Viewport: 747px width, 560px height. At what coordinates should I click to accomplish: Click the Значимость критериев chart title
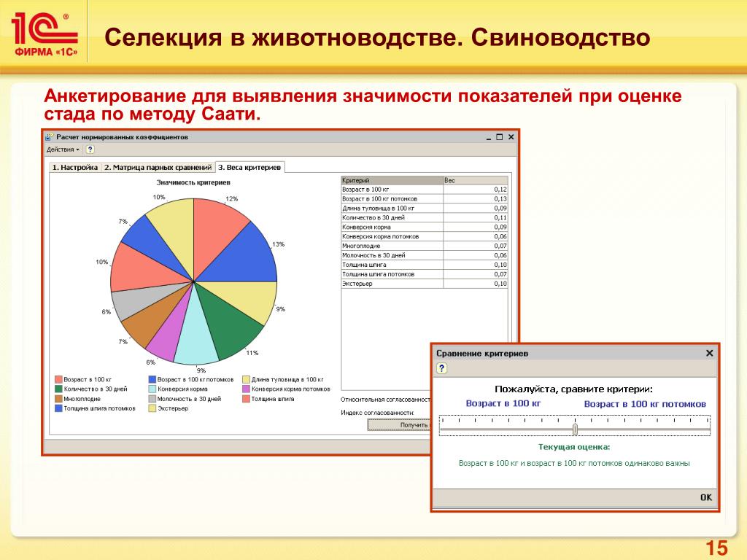[193, 182]
